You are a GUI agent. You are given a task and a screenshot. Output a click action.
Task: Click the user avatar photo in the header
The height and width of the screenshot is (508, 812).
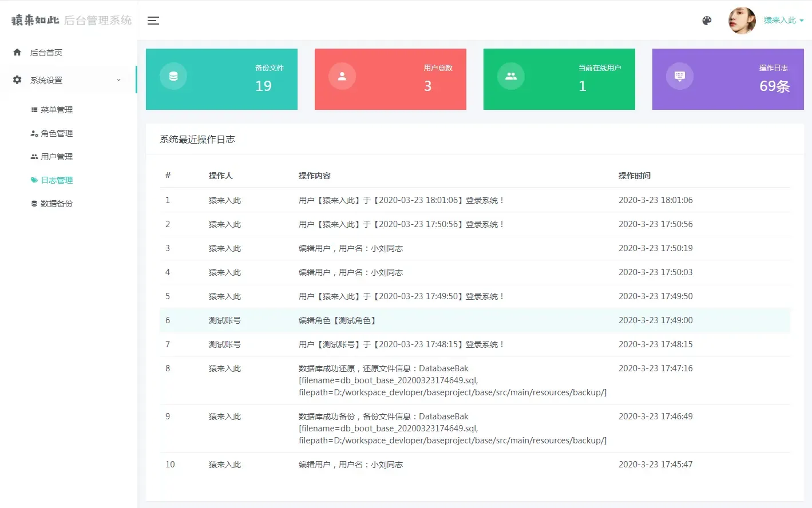742,20
